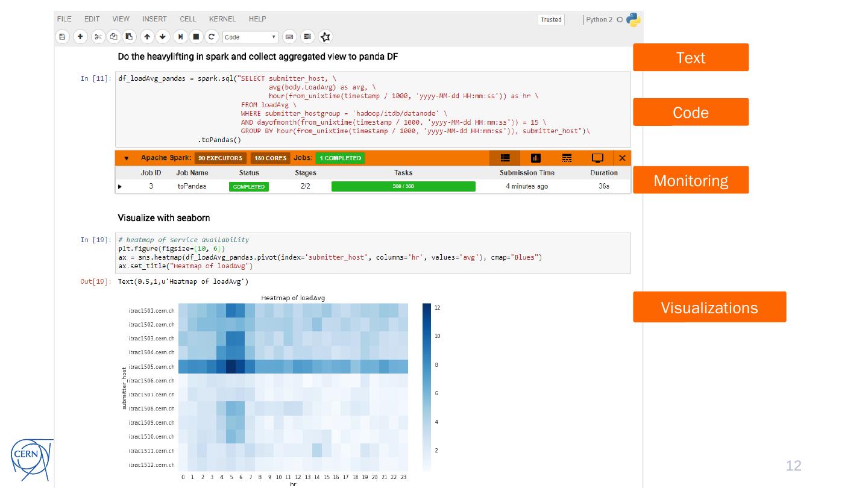Move cell down with the down arrow
Screen dimensions: 868x488
163,37
